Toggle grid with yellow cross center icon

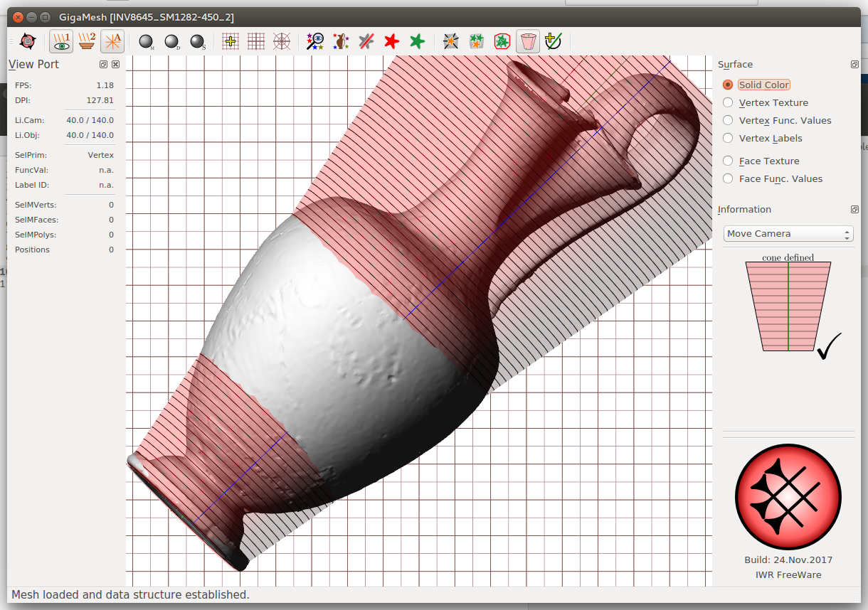point(231,42)
